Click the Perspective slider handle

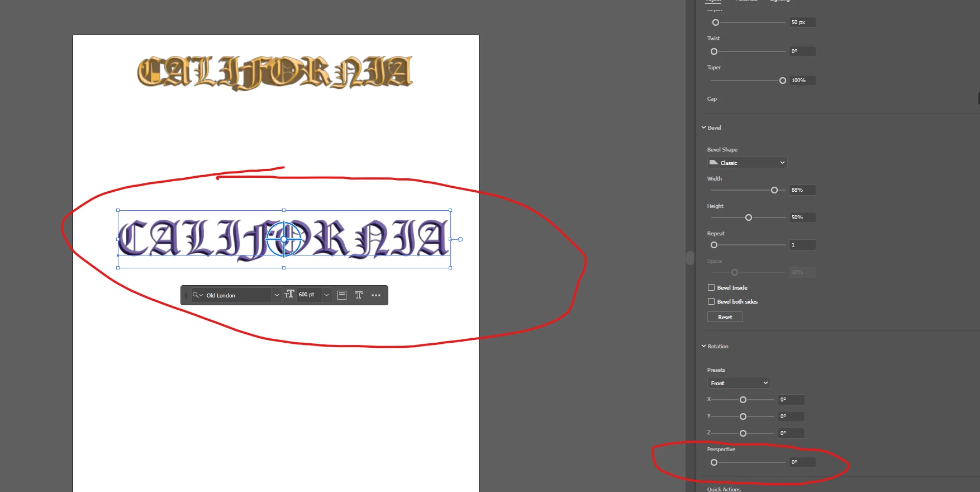click(x=714, y=462)
